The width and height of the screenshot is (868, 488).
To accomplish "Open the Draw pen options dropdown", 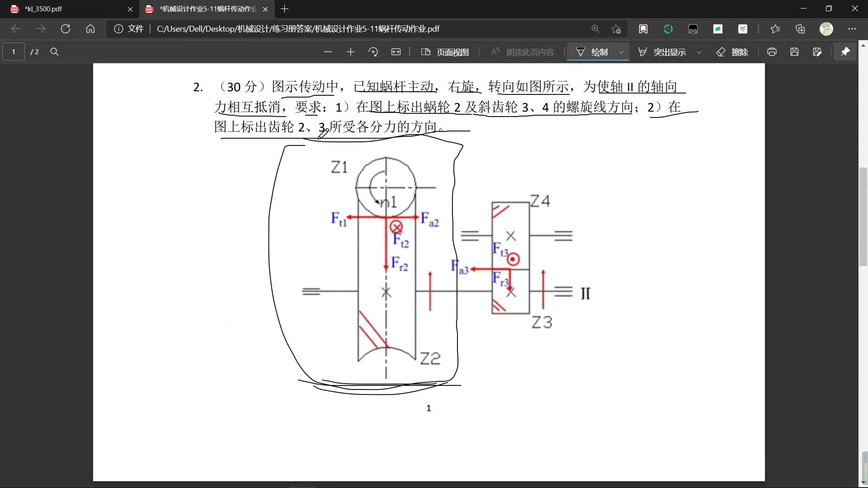I will click(622, 52).
